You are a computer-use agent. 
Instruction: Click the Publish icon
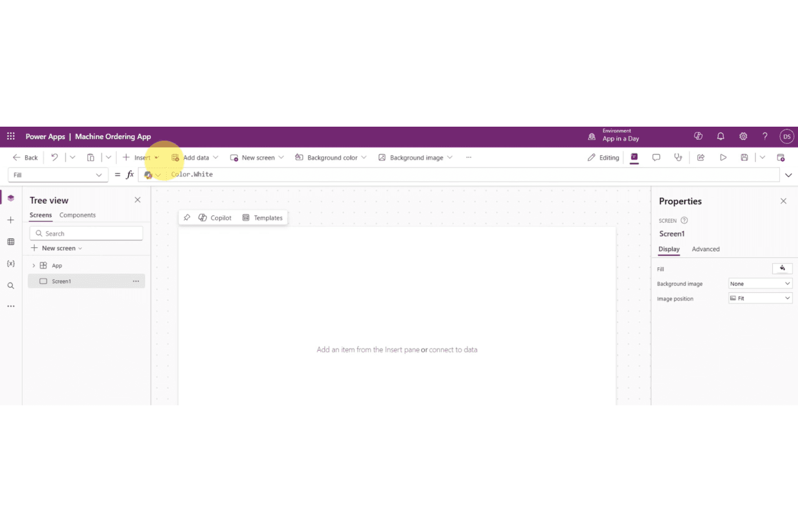pos(781,157)
